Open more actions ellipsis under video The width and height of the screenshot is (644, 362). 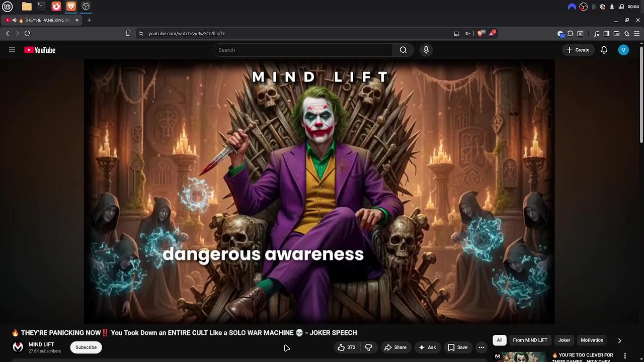(x=481, y=347)
